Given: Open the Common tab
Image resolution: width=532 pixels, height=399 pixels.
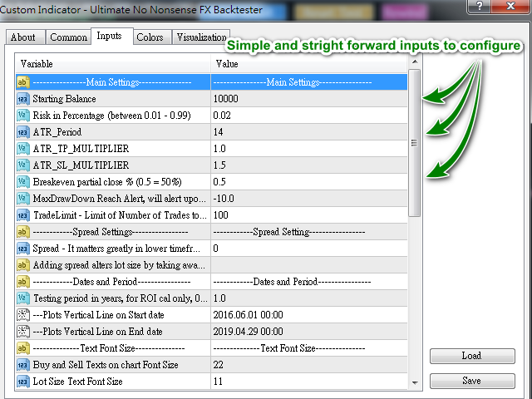Looking at the screenshot, I should click(68, 37).
